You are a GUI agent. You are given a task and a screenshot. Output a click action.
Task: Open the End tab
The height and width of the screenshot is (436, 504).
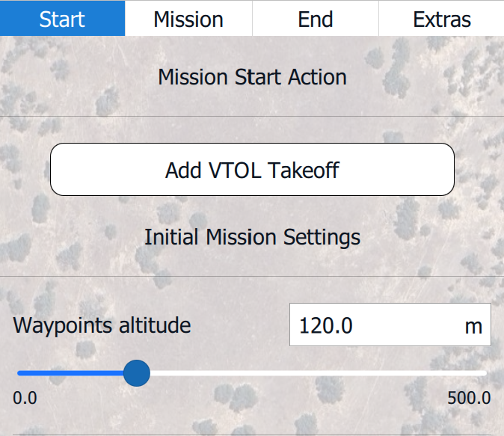[x=315, y=19]
